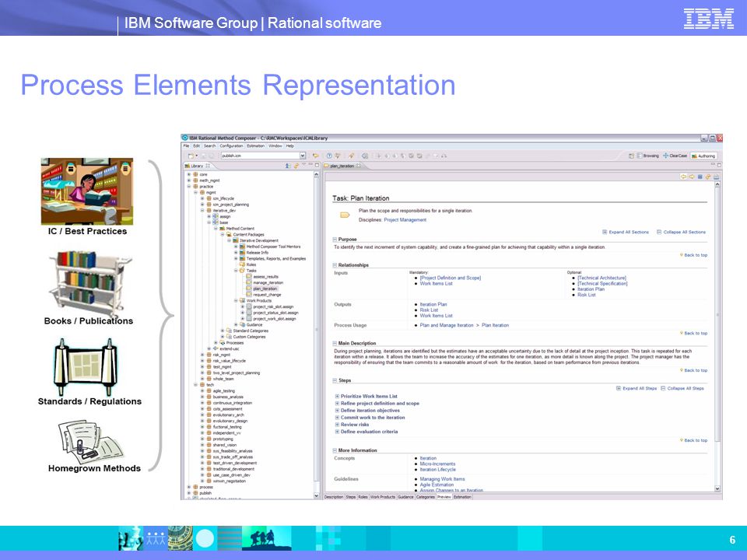
Task: Open the Project Management discipline link
Action: click(405, 220)
